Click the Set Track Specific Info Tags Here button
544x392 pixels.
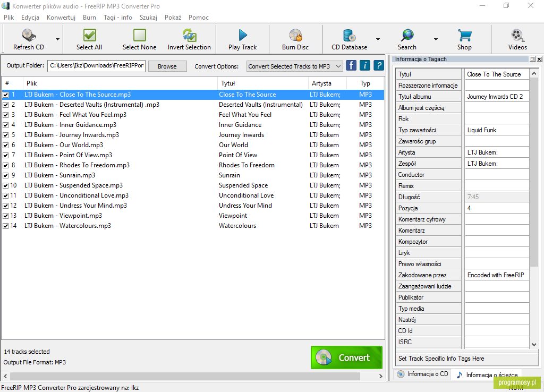point(466,359)
